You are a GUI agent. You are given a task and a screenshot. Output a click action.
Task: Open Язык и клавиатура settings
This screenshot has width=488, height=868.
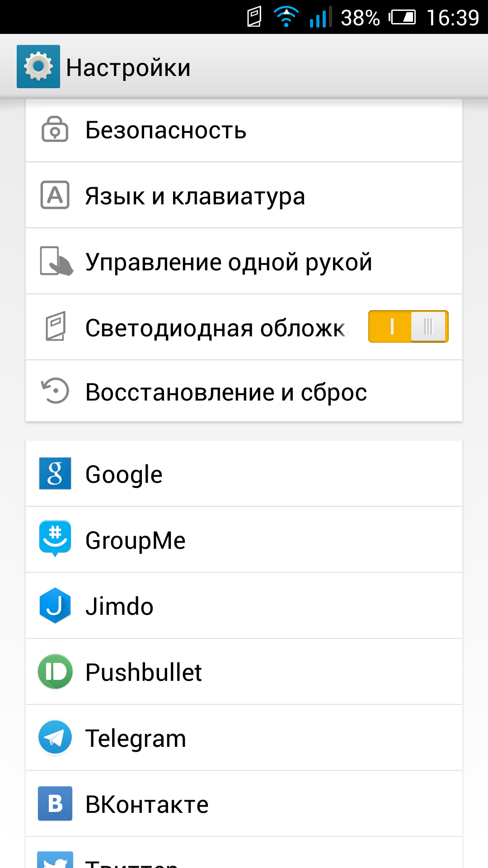coord(244,195)
